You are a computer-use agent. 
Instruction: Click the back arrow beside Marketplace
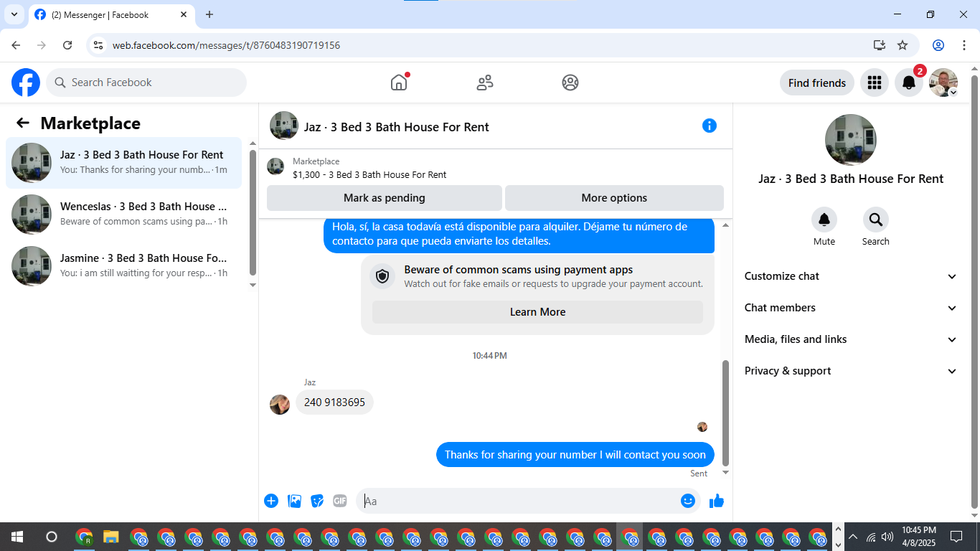(x=23, y=123)
